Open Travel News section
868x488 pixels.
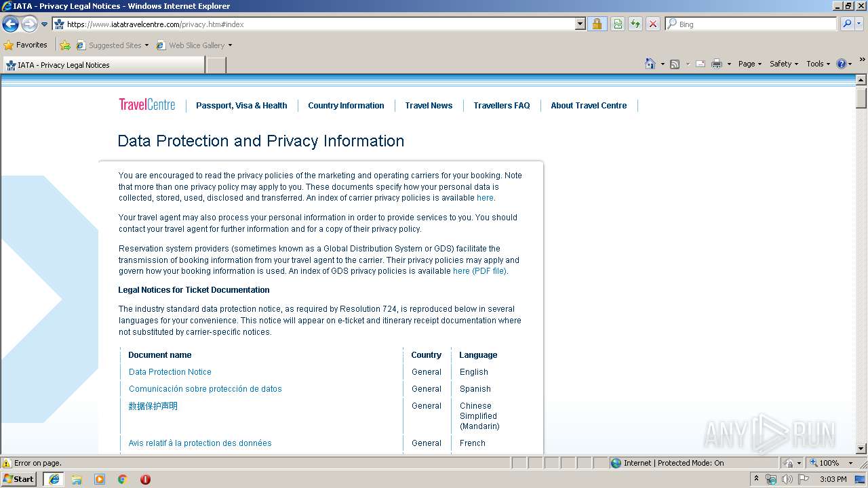(429, 106)
